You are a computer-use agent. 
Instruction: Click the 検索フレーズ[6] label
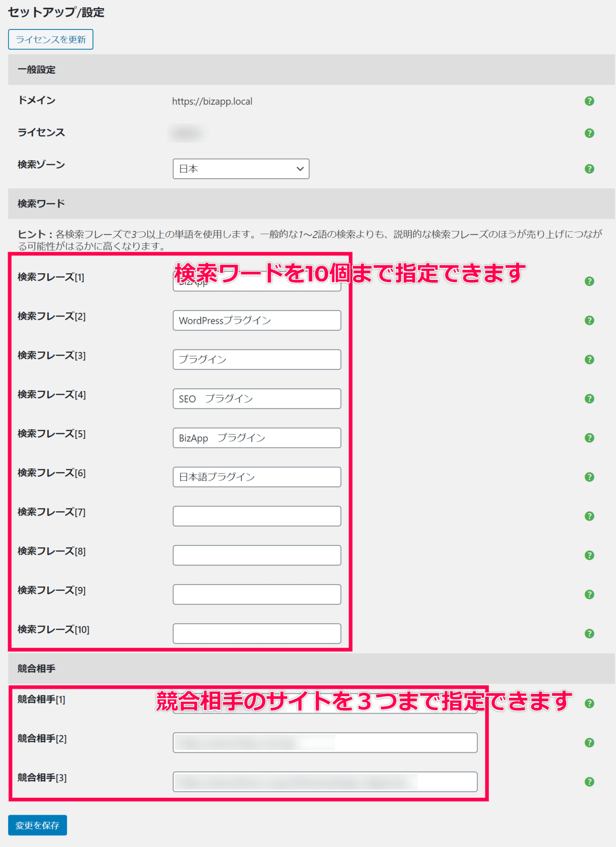[52, 473]
